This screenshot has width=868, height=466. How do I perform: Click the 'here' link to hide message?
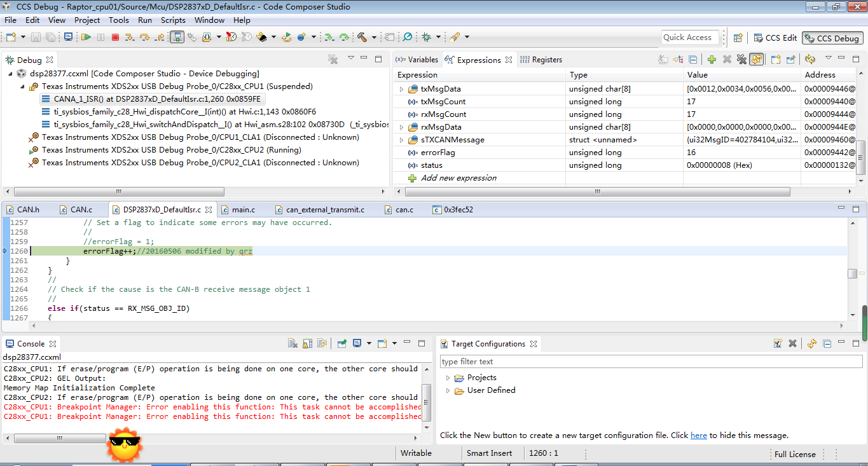click(698, 435)
